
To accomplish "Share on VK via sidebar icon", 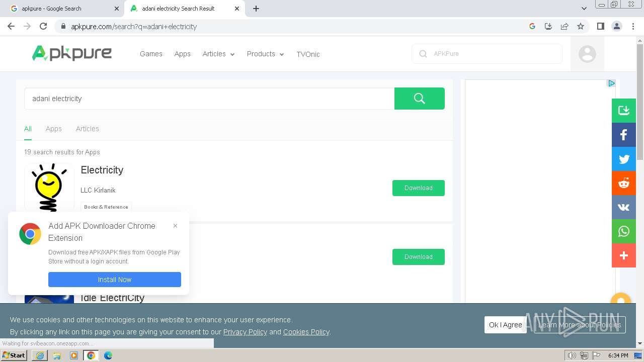I will [624, 207].
